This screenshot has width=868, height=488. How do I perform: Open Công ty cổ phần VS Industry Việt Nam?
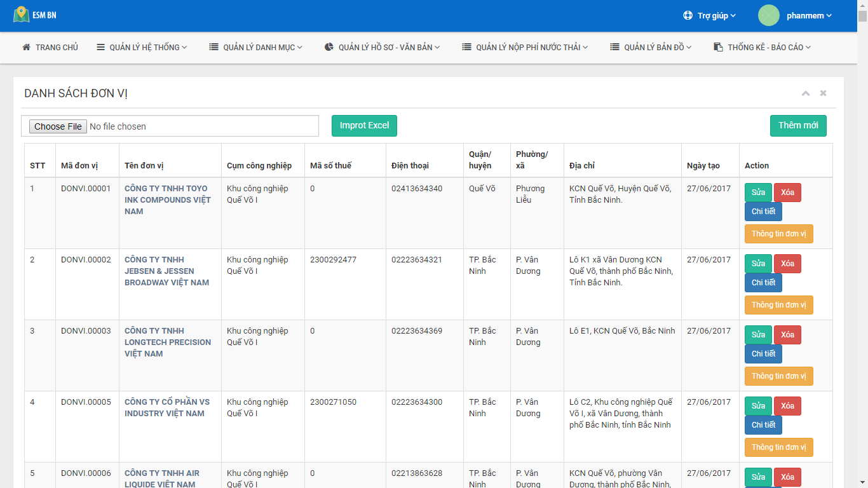[166, 408]
